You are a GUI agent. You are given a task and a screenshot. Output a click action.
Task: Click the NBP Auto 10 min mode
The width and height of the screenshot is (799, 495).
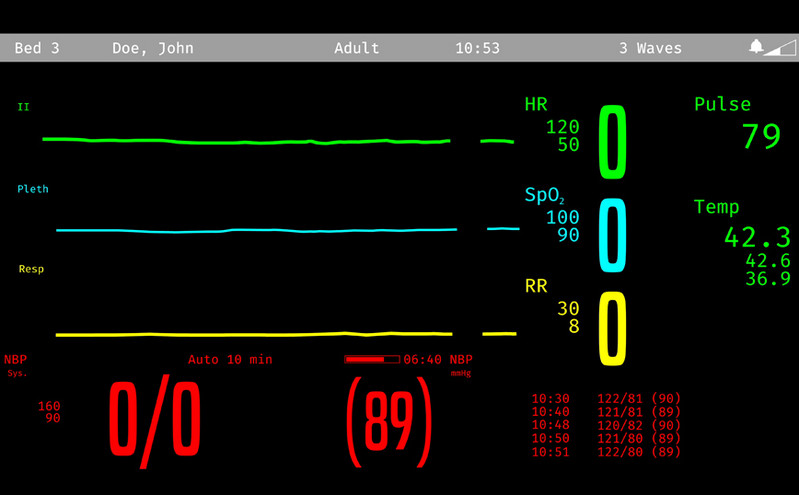[x=230, y=359]
